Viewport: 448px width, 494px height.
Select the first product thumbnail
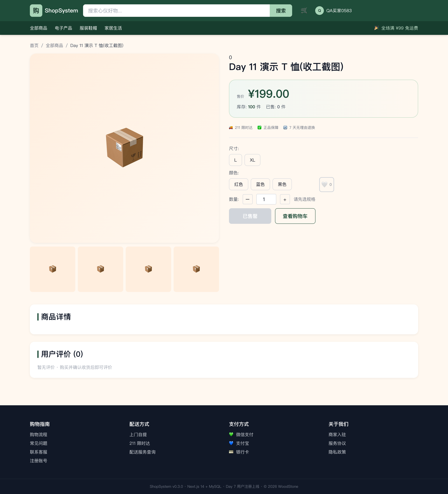click(52, 269)
